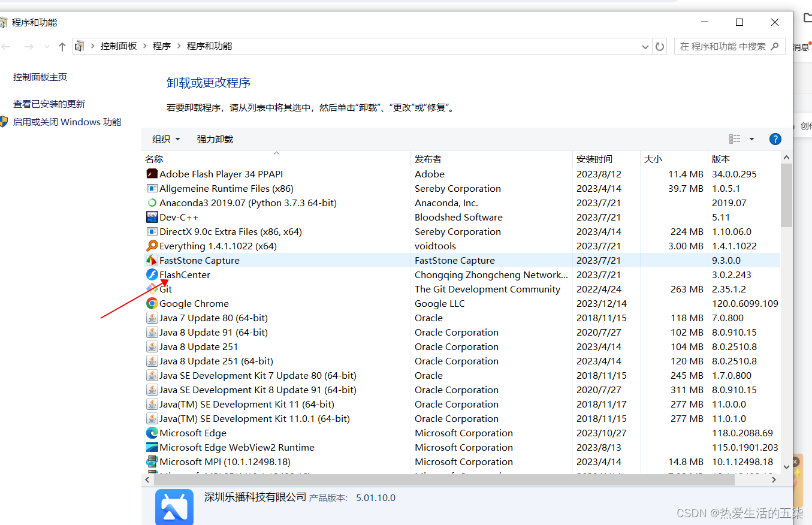Click size 311 MB cell
The width and height of the screenshot is (812, 525).
[x=687, y=390]
